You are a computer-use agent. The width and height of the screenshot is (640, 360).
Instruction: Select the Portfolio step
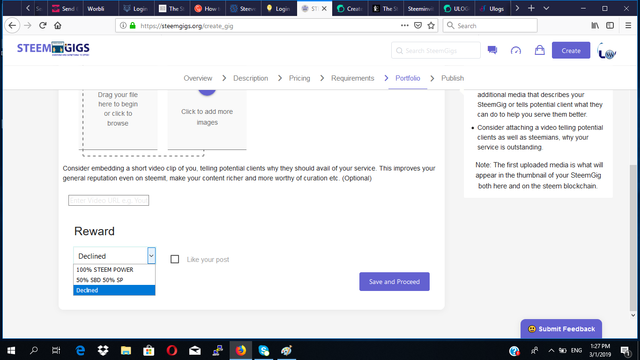click(407, 78)
